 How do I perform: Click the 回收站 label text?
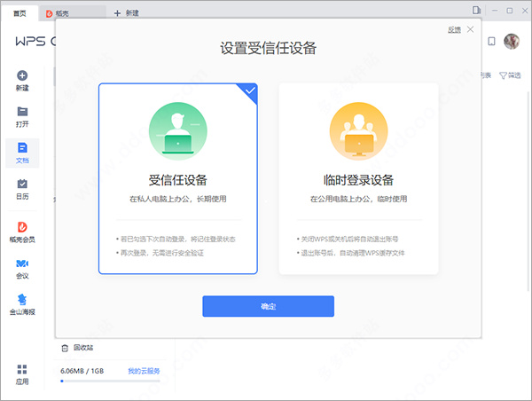coord(83,348)
